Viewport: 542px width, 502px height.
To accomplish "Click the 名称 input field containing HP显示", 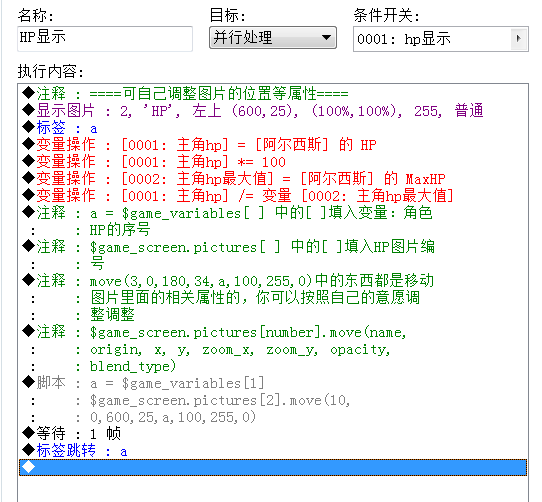I will [105, 39].
